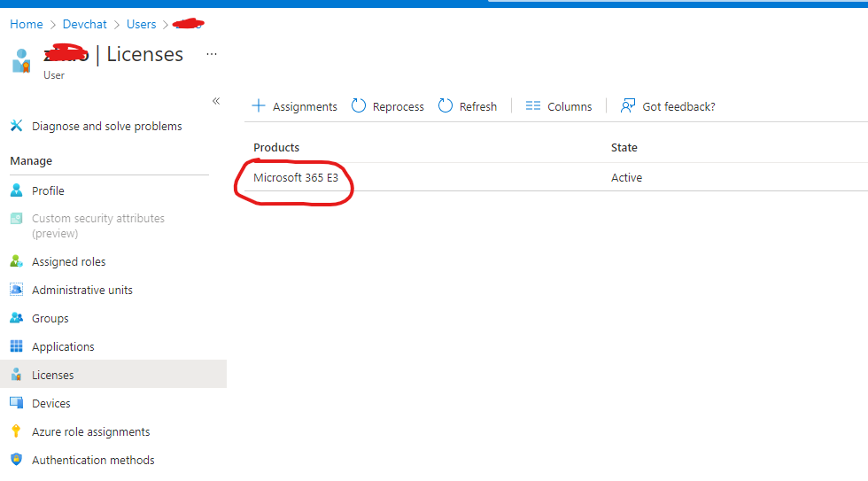Viewport: 868px width, 481px height.
Task: Click the Active state cell
Action: (x=627, y=178)
